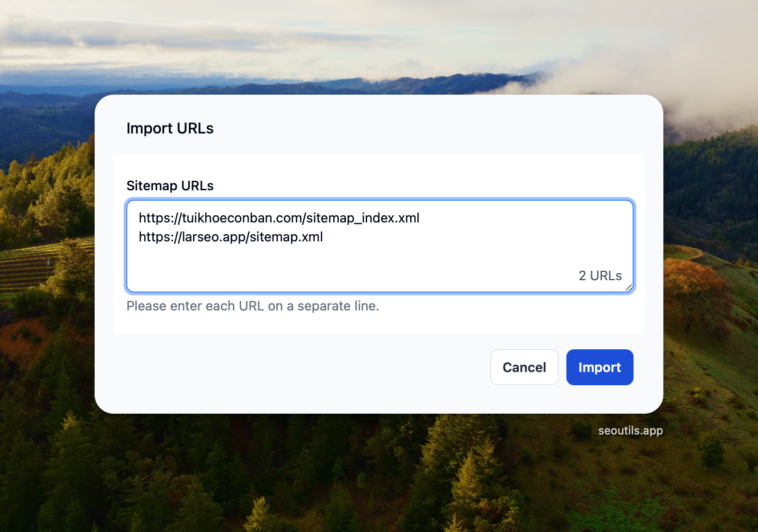Screen dimensions: 758x532
Task: Place cursor at end of larseo.app/sitemap.xml
Action: pyautogui.click(x=324, y=237)
